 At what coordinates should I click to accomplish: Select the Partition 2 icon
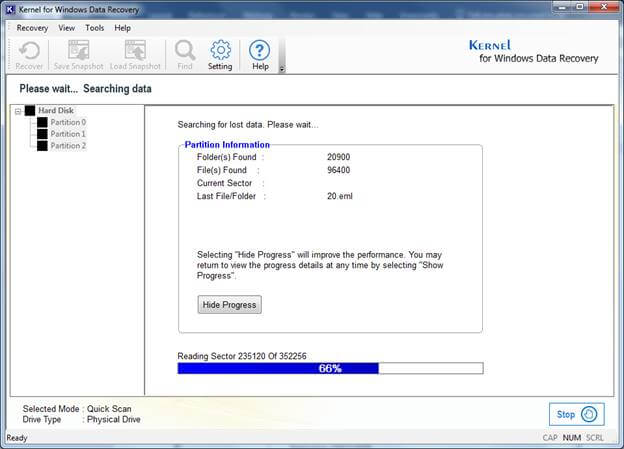42,146
